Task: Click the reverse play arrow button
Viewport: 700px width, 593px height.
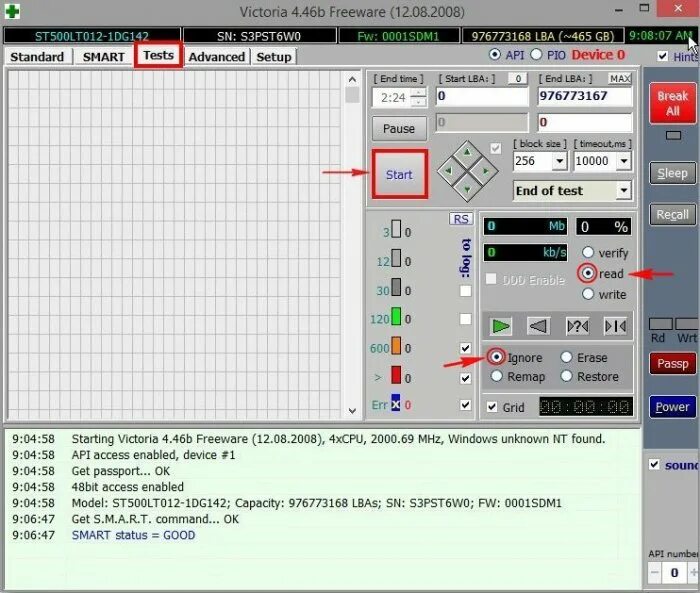Action: [x=538, y=326]
